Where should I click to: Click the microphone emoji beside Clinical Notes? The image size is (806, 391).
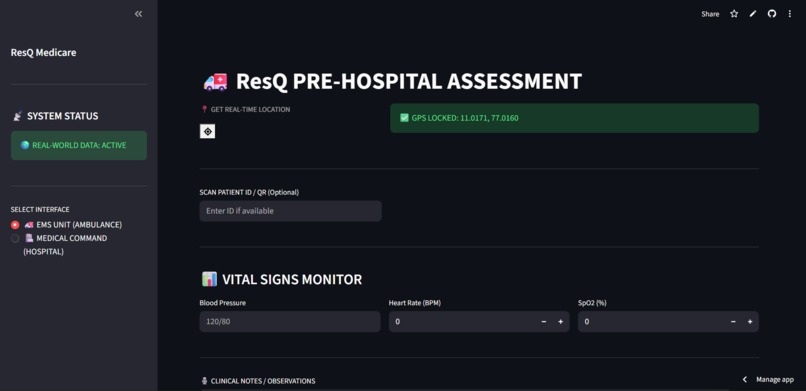tap(204, 381)
